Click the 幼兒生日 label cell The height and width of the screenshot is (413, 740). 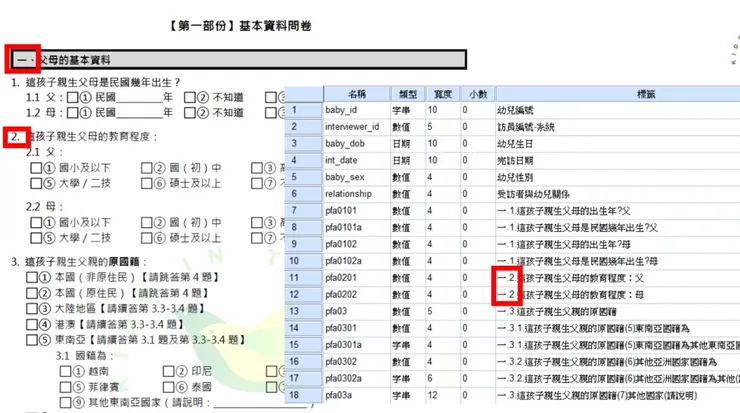pyautogui.click(x=618, y=143)
